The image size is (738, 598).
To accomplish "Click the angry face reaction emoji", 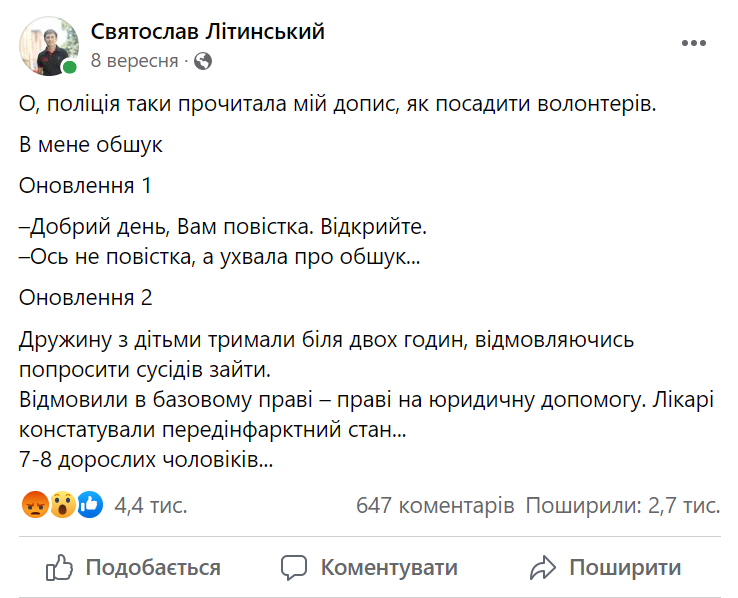I will 34,505.
